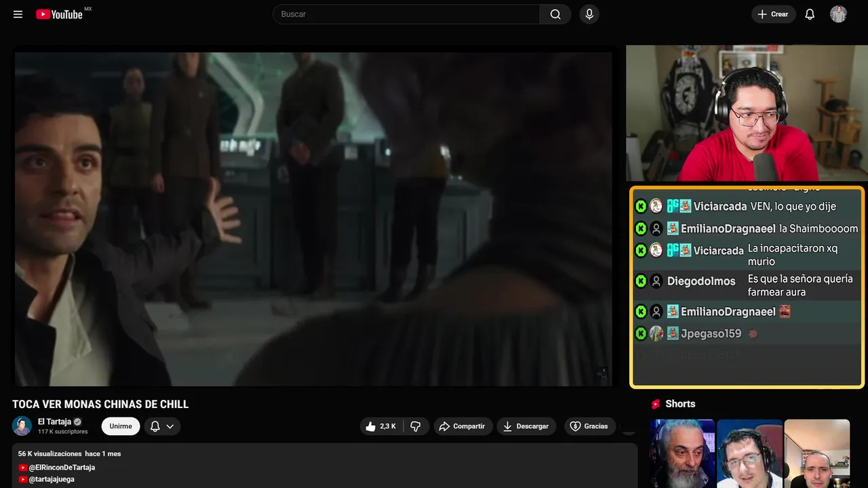Viewport: 868px width, 488px height.
Task: Click the Shorts section heading
Action: [680, 404]
